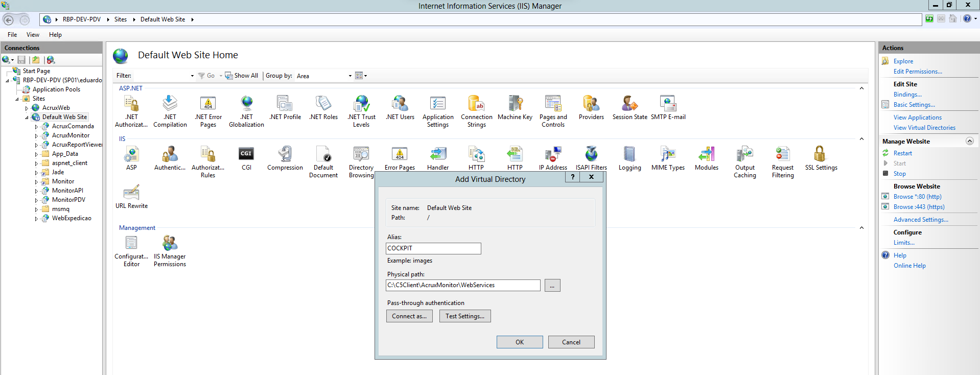980x375 pixels.
Task: Restart the website from Actions pane
Action: (902, 153)
